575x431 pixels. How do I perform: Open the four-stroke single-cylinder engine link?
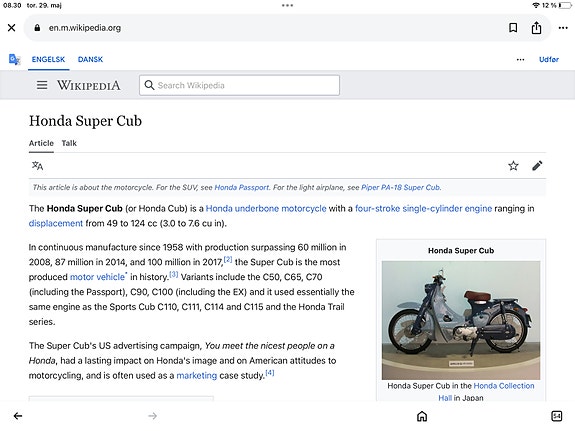423,208
